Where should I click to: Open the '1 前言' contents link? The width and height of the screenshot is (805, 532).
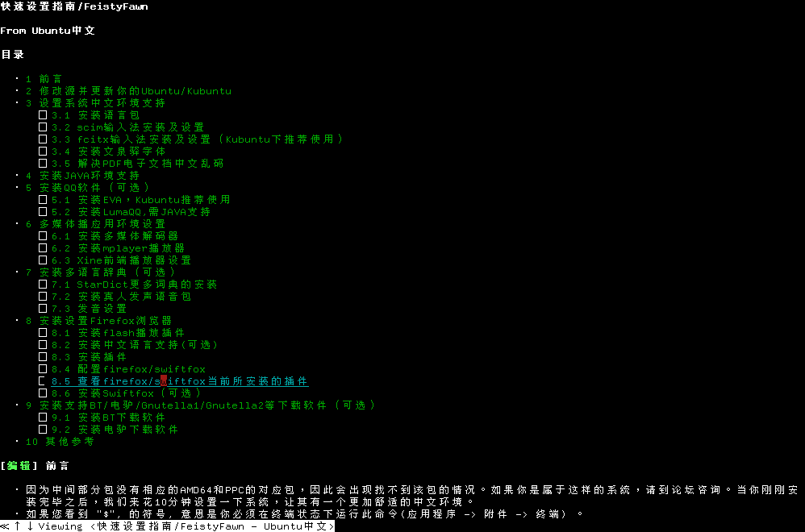pos(44,79)
